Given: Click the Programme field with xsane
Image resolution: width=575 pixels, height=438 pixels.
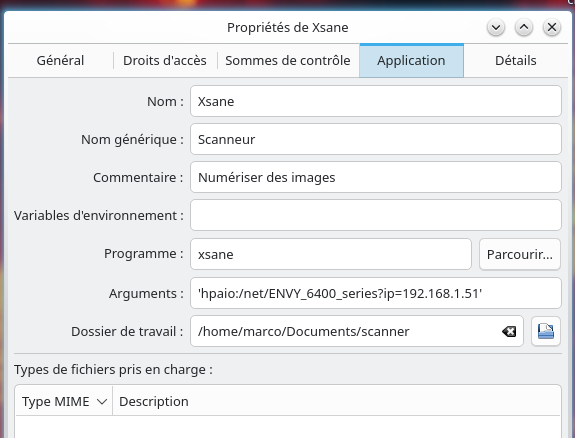Looking at the screenshot, I should pos(331,254).
